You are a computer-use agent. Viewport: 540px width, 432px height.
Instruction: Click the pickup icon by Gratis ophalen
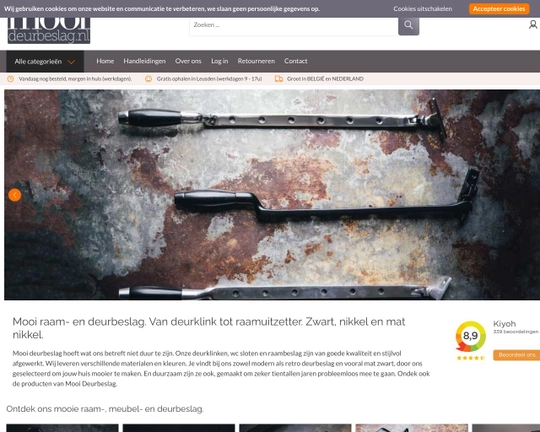(x=148, y=79)
